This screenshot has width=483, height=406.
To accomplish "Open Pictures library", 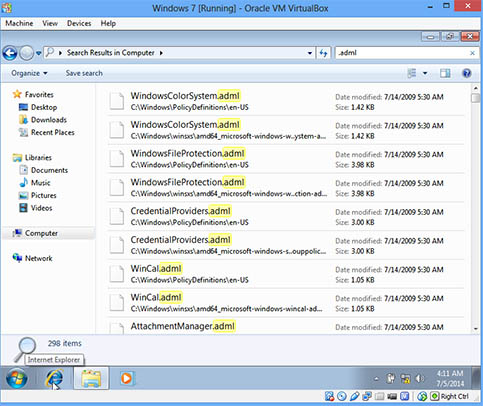I will [44, 195].
